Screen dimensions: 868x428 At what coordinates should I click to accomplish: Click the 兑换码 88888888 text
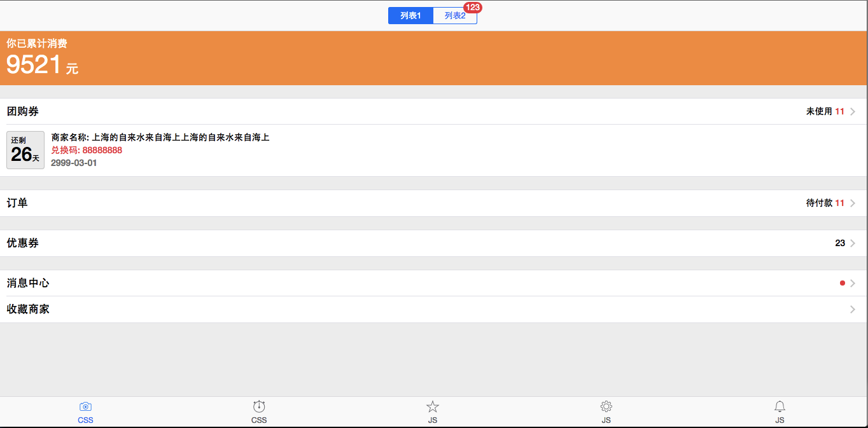click(x=87, y=150)
